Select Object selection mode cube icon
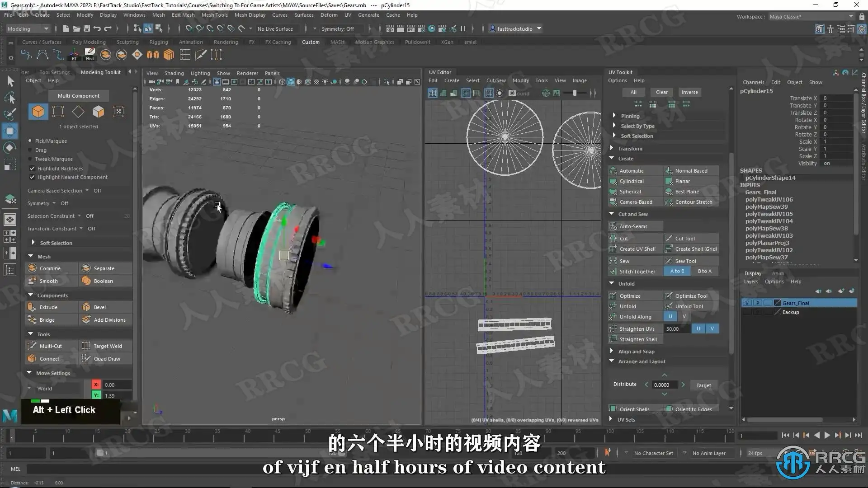This screenshot has height=488, width=868. coord(38,111)
